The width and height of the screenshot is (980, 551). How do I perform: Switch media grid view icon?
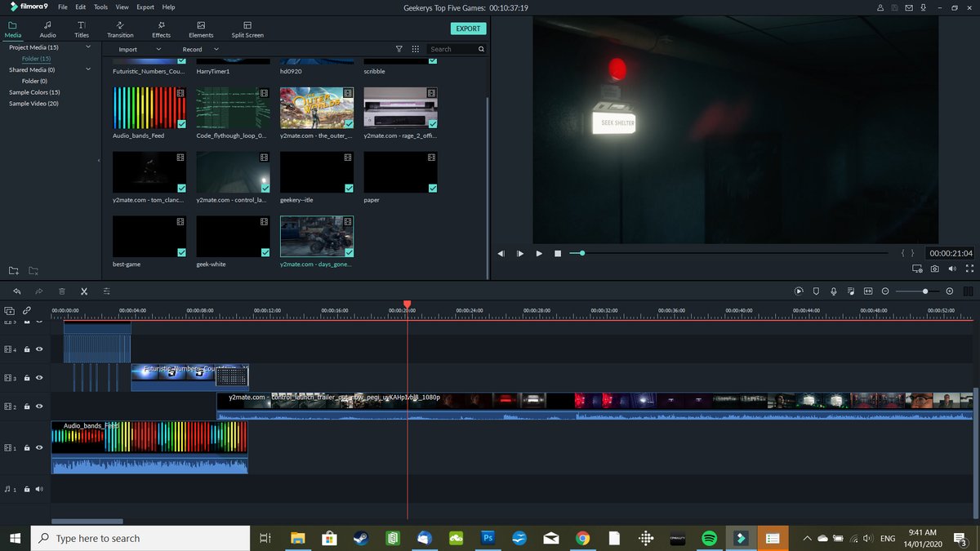pyautogui.click(x=416, y=49)
